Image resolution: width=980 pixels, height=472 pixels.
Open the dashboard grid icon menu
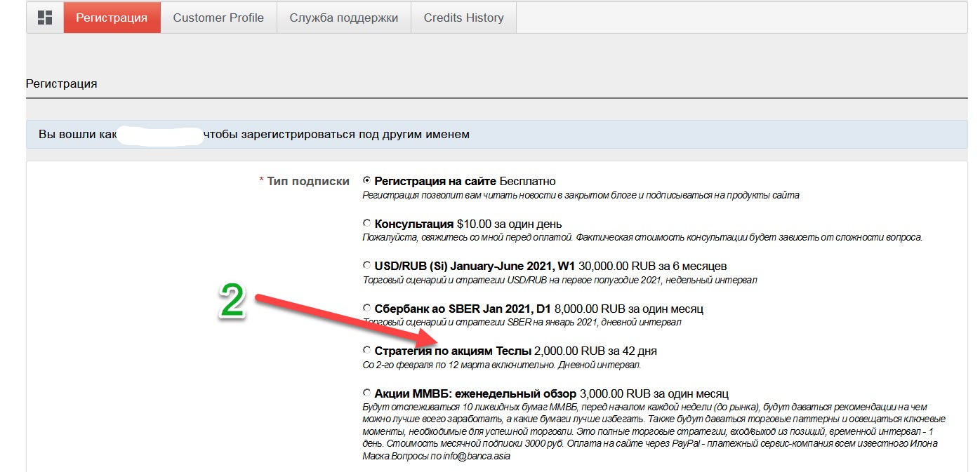click(45, 18)
